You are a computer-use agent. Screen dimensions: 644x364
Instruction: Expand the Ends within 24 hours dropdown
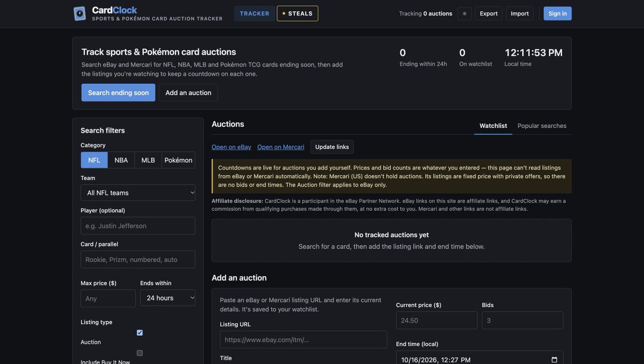(167, 298)
